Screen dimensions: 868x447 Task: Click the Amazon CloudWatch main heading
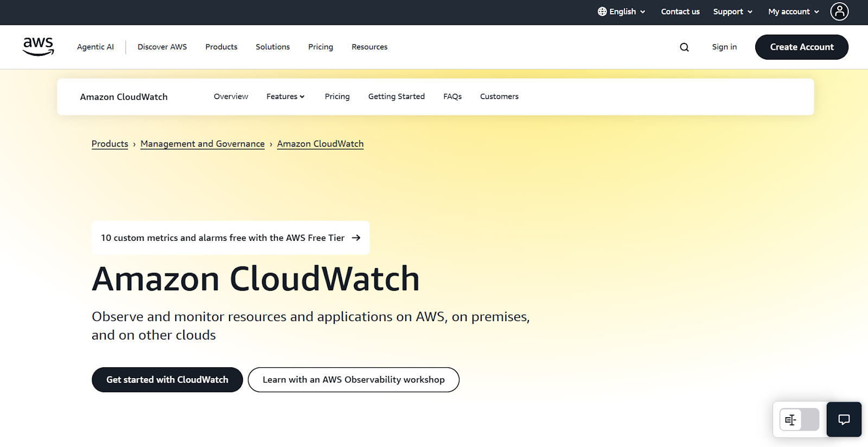pyautogui.click(x=256, y=279)
